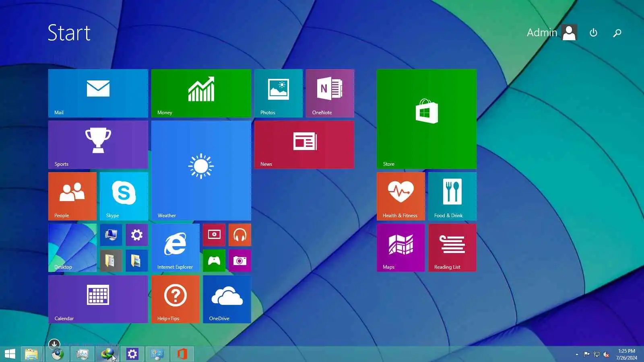Open the This PC computer tile
This screenshot has height=362, width=644.
(111, 235)
